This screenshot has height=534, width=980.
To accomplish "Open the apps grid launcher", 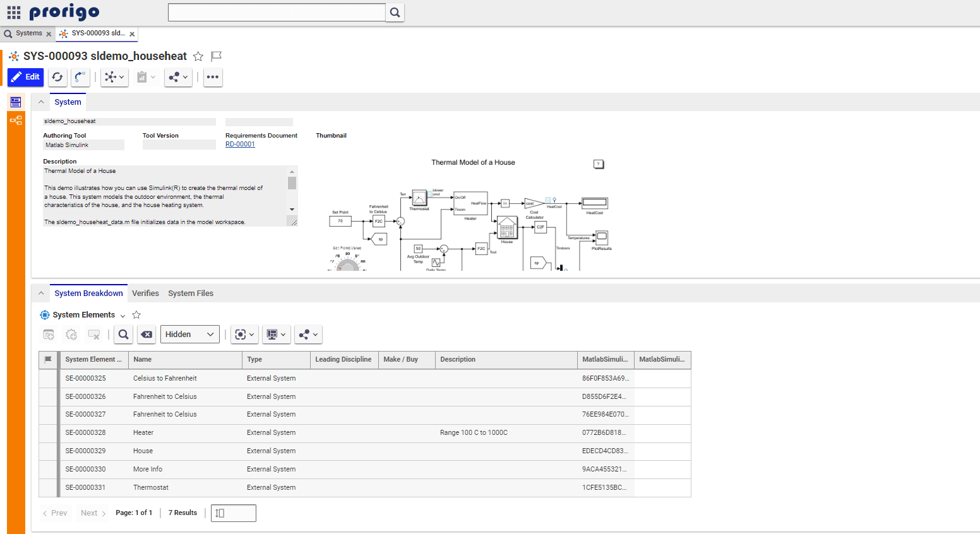I will tap(14, 12).
